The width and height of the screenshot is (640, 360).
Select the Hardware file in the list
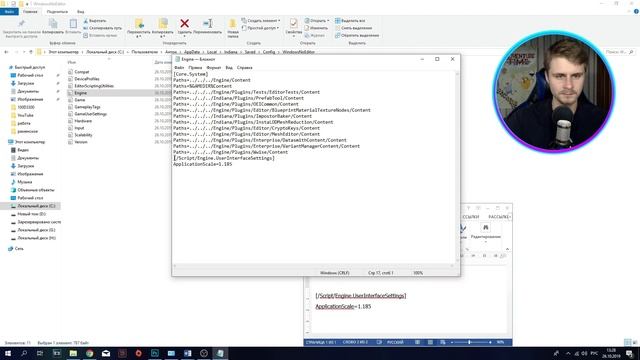coord(83,121)
